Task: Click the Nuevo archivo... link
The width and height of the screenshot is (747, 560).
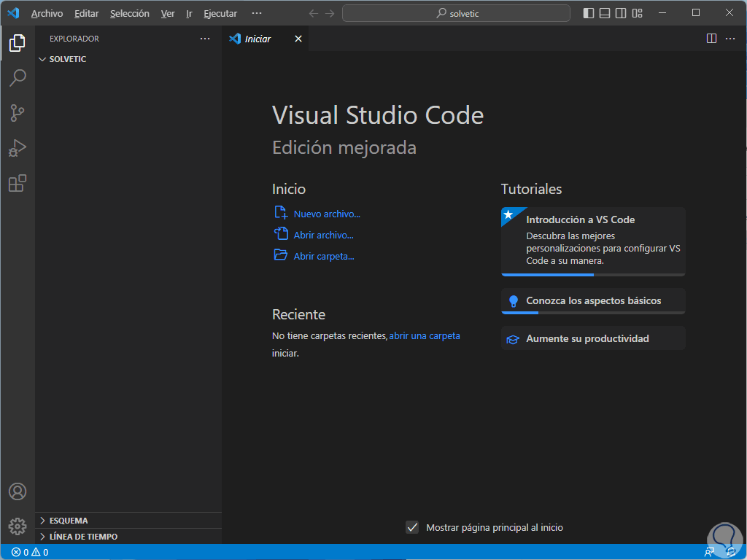Action: coord(327,214)
